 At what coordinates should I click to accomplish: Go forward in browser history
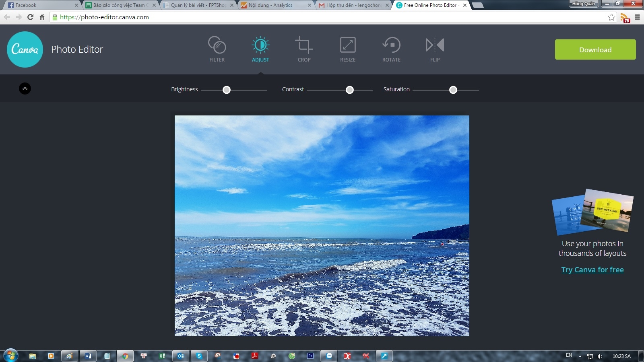(19, 17)
